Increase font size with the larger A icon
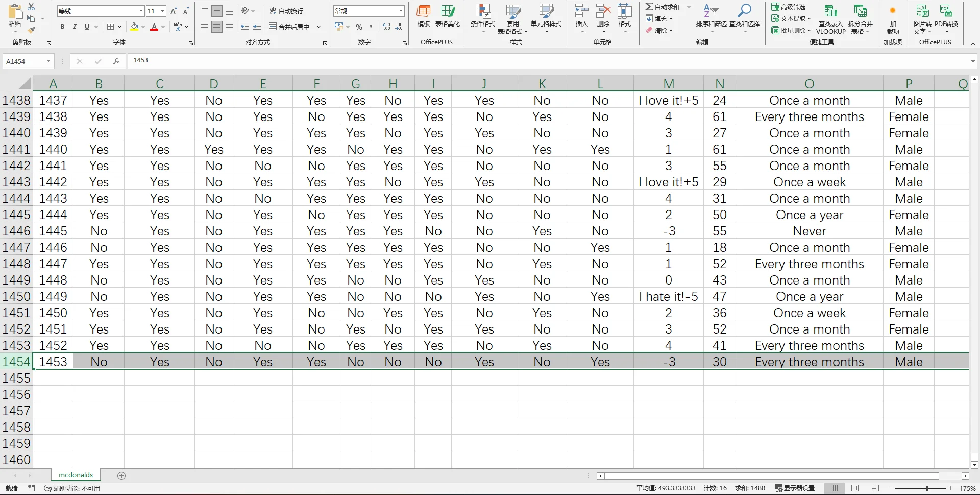980x495 pixels. 174,11
